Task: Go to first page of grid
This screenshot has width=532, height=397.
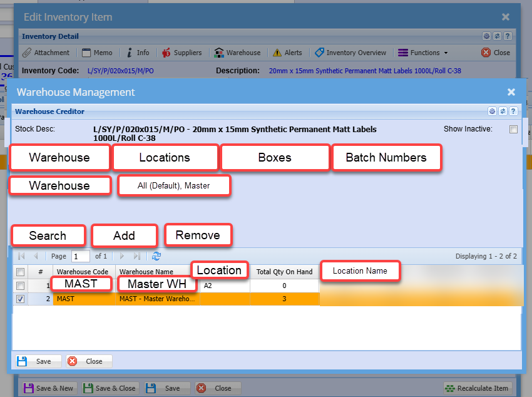Action: tap(21, 256)
